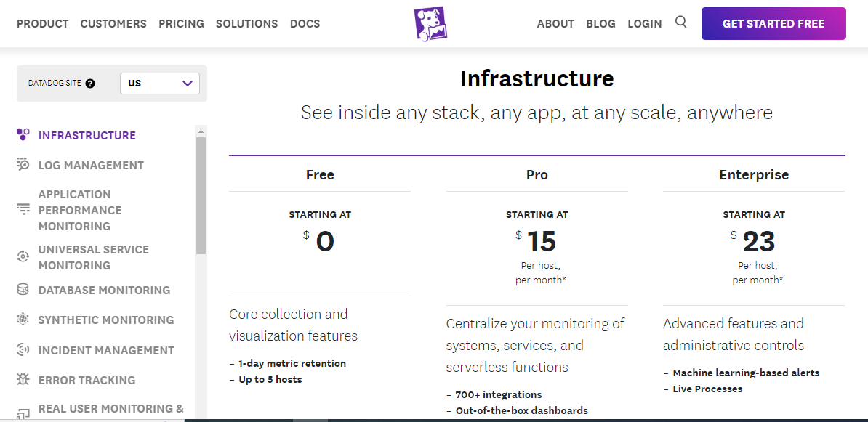Select INCIDENT MANAGEMENT in the sidebar
Viewport: 868px width, 422px height.
106,351
